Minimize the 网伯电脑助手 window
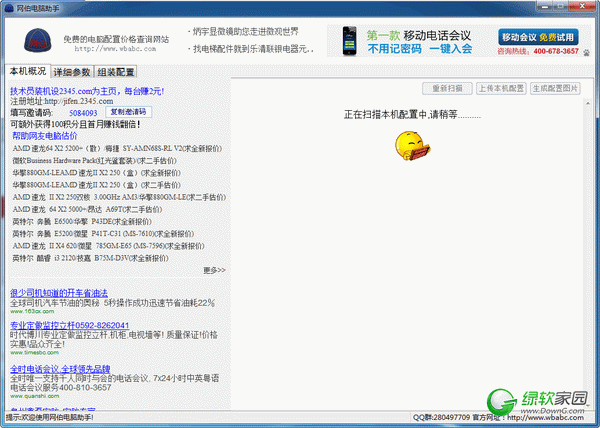Screen dimensions: 600x428 tap(545, 6)
